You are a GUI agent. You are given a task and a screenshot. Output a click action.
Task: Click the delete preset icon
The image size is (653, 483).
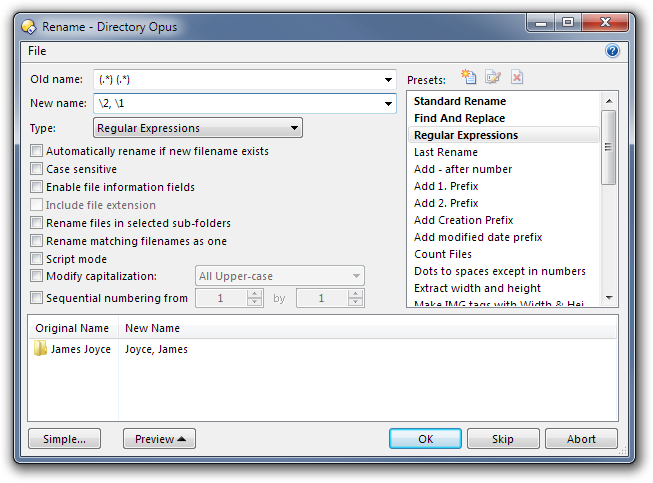[x=516, y=77]
